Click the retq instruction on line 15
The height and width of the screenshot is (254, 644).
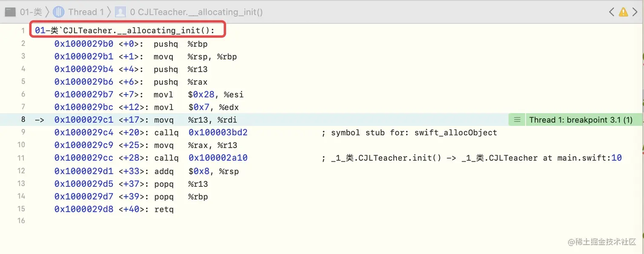point(164,209)
